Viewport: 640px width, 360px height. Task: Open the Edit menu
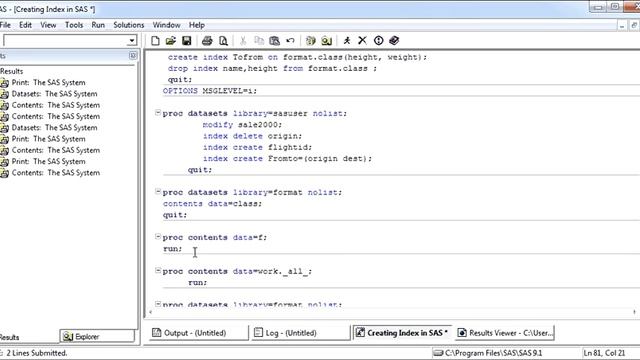[x=25, y=25]
